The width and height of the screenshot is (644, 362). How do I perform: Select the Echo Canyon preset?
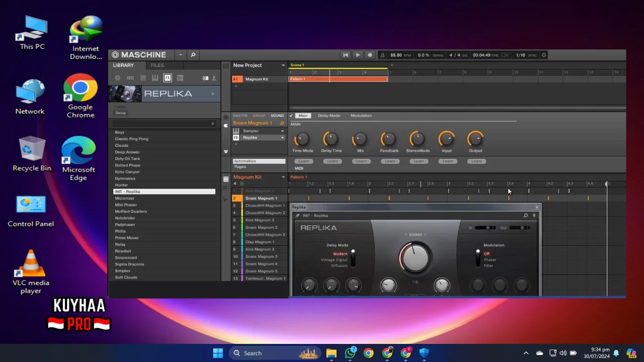coord(127,171)
